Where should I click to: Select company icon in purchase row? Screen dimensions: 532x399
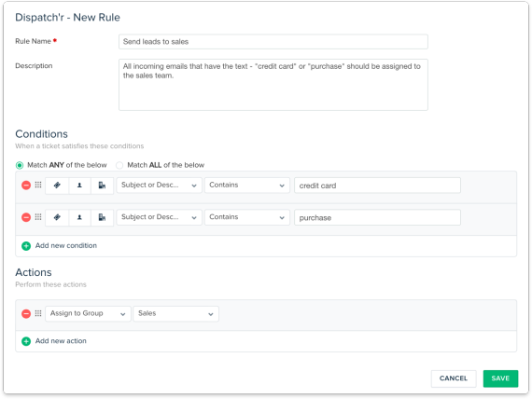click(x=102, y=217)
